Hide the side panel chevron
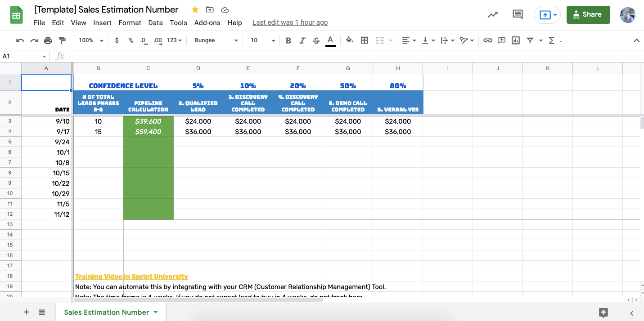The image size is (644, 321). click(632, 313)
